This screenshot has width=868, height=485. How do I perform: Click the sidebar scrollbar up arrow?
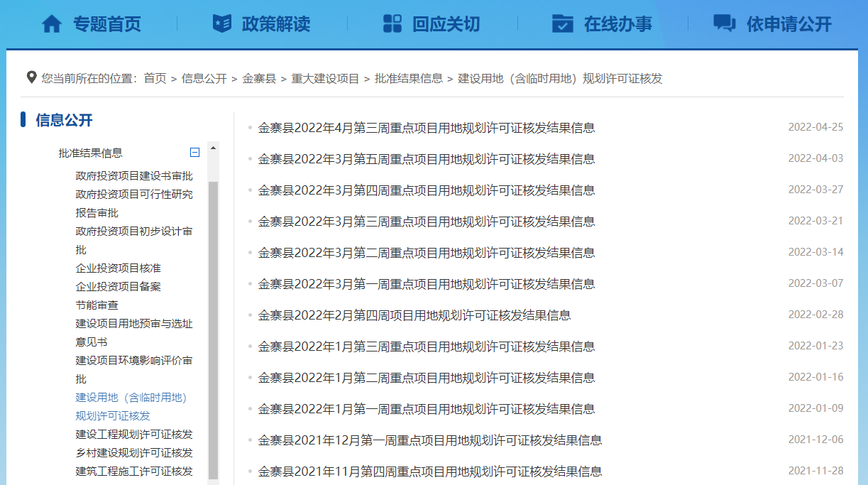(213, 147)
